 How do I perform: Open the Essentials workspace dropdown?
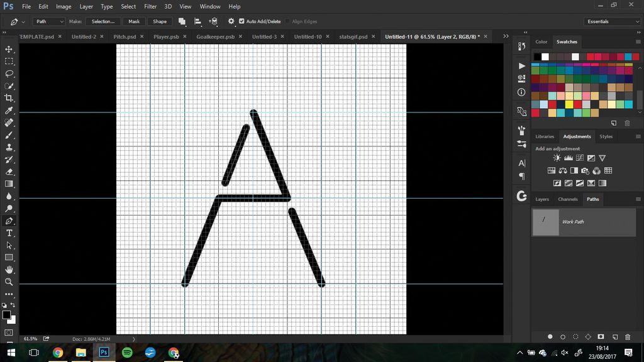click(x=611, y=21)
